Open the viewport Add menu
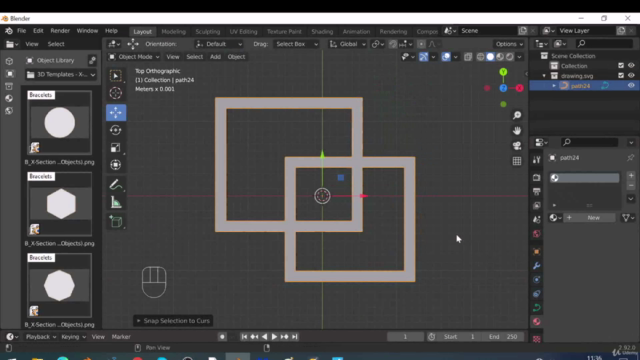The height and width of the screenshot is (360, 640). point(215,57)
